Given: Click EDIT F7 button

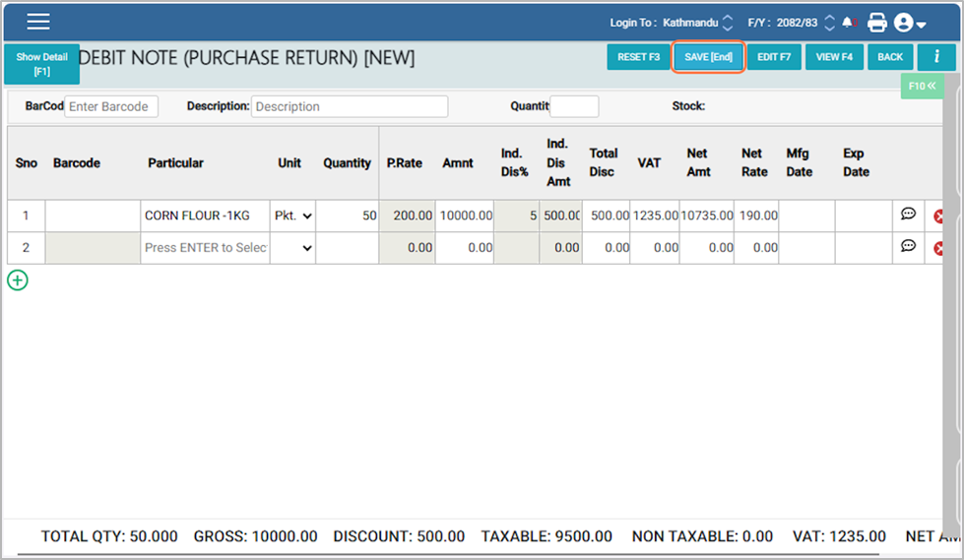Looking at the screenshot, I should coord(774,56).
